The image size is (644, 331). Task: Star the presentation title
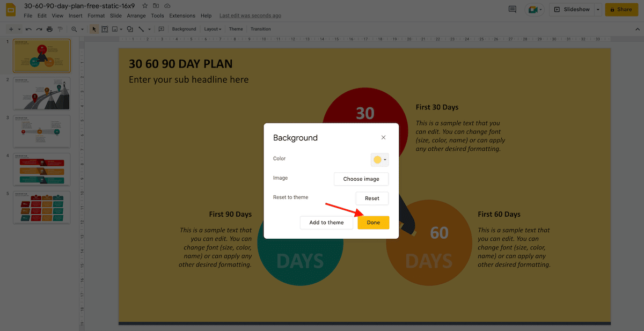click(x=145, y=5)
